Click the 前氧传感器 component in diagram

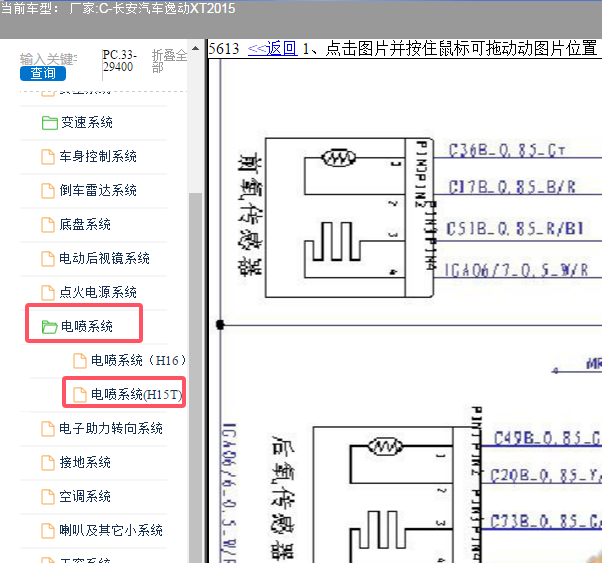coord(349,217)
